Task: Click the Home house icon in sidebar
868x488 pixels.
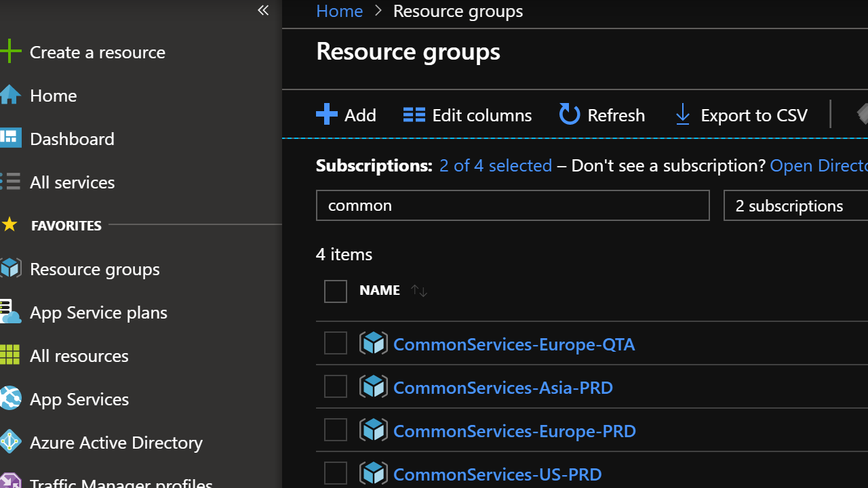Action: (x=10, y=95)
